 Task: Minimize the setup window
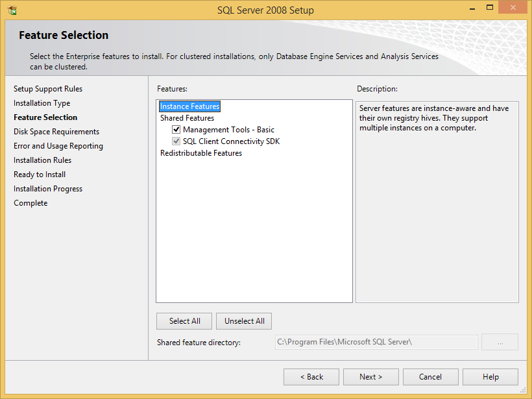472,8
